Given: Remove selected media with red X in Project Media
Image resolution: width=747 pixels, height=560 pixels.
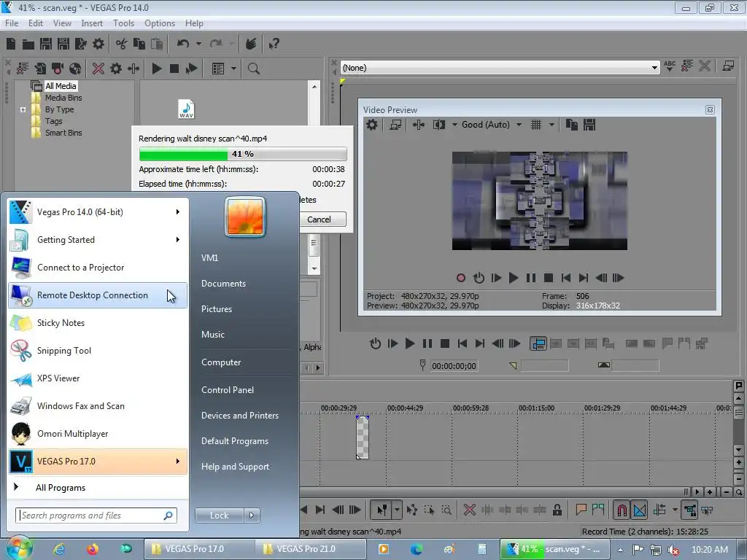Looking at the screenshot, I should pos(98,69).
